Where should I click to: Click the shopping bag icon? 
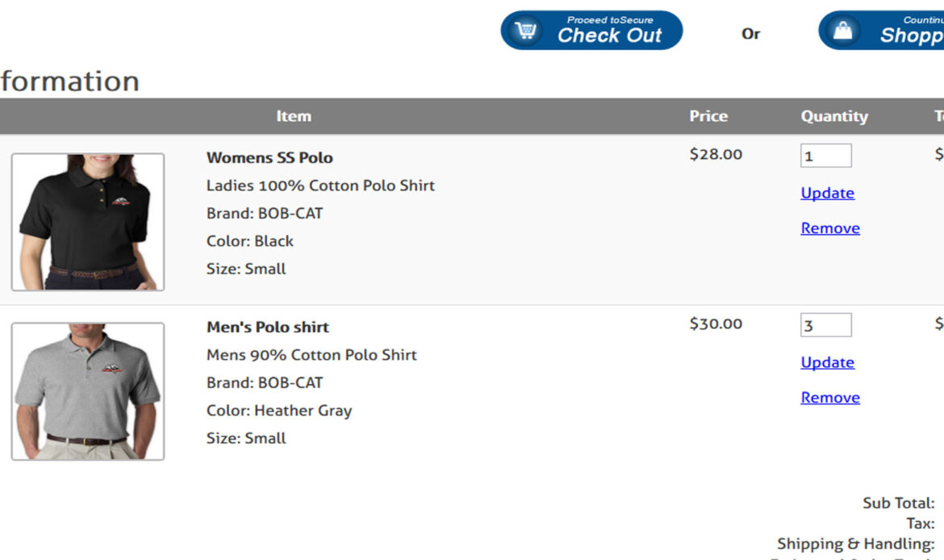843,30
